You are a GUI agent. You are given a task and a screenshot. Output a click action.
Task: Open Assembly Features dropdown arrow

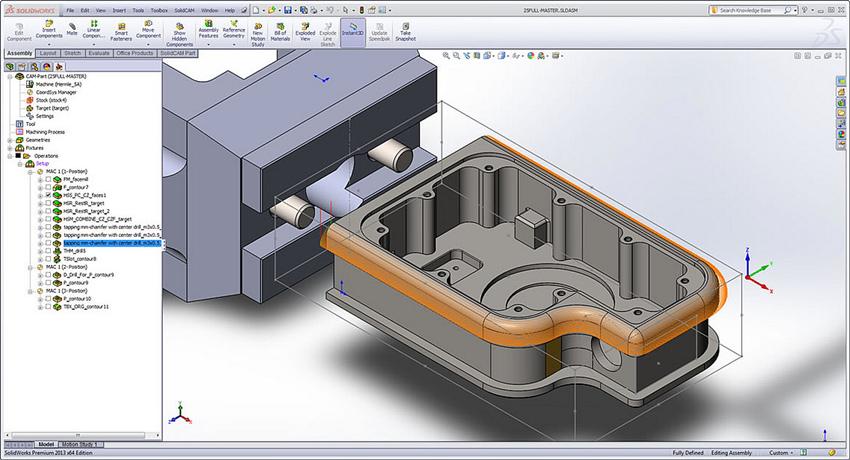coord(208,43)
